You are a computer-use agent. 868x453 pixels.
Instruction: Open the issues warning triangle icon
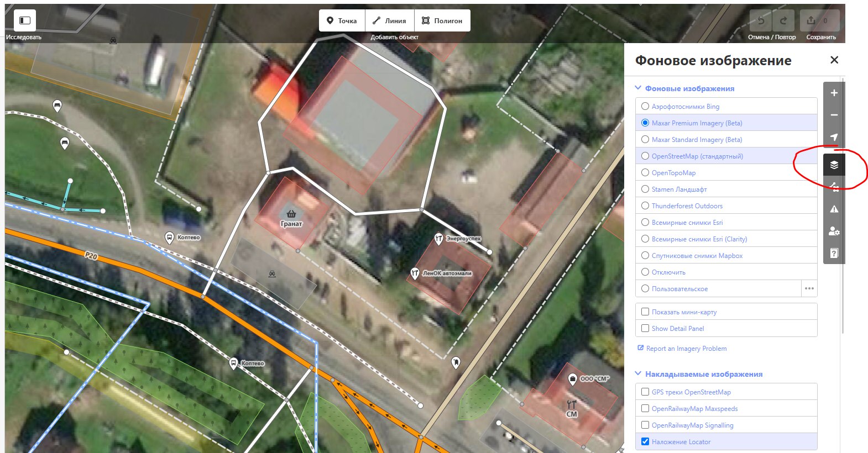pos(834,209)
